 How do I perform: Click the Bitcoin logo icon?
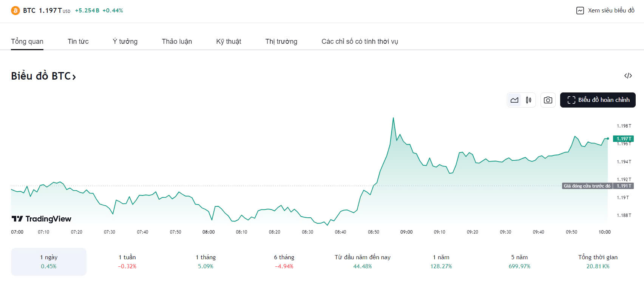tap(15, 11)
